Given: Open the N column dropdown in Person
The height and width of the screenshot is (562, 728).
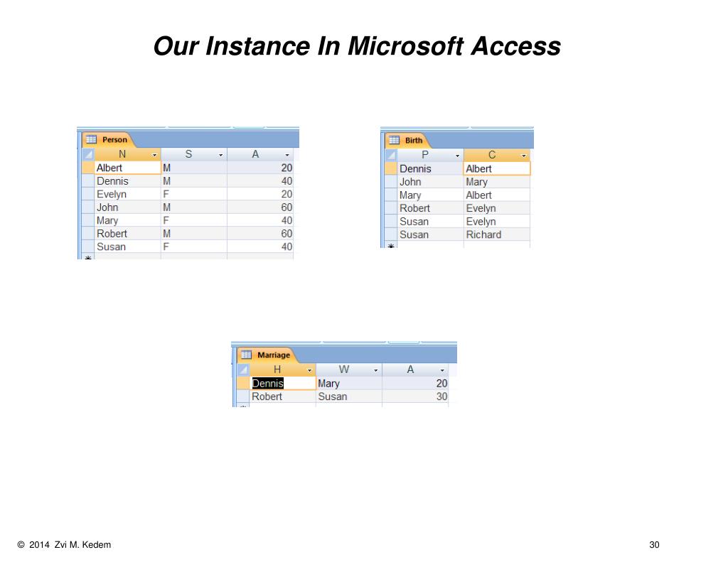Looking at the screenshot, I should click(x=154, y=155).
